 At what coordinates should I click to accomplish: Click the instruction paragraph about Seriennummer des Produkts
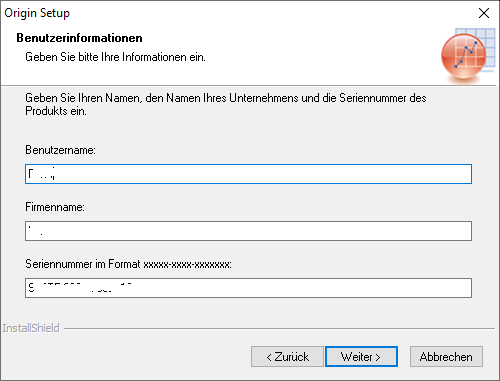pyautogui.click(x=226, y=104)
